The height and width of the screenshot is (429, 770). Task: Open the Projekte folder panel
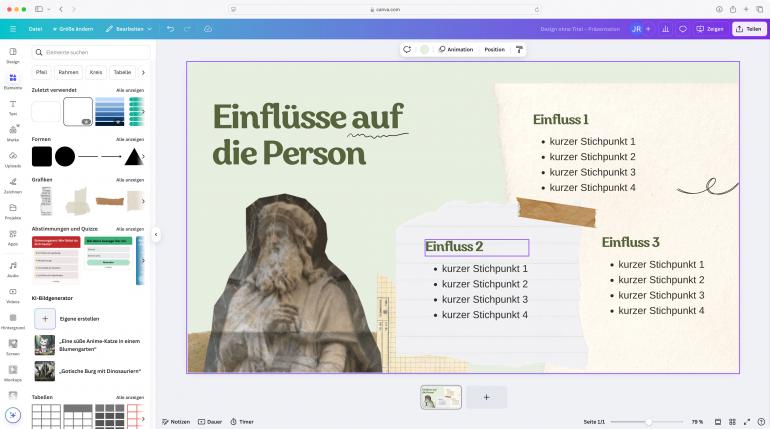pyautogui.click(x=13, y=211)
